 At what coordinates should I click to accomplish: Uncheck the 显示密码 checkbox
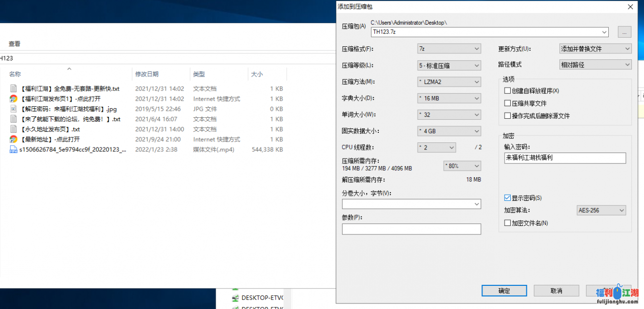coord(508,198)
